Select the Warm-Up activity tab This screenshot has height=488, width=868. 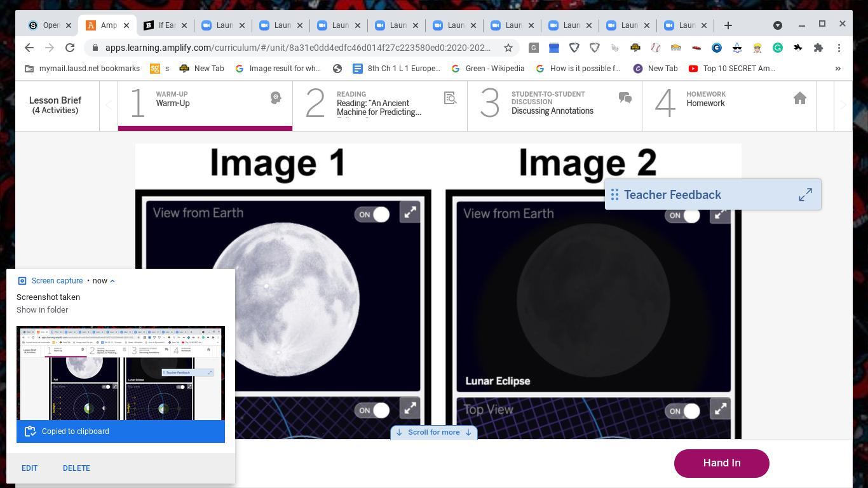[x=205, y=105]
